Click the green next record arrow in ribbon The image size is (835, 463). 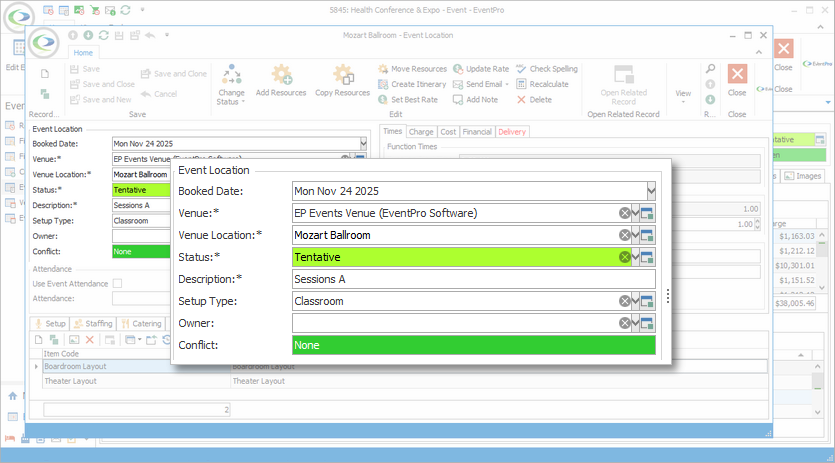(x=710, y=100)
